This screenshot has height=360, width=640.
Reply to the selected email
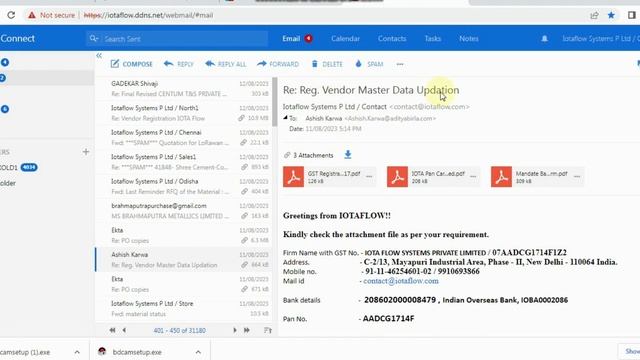tap(179, 64)
